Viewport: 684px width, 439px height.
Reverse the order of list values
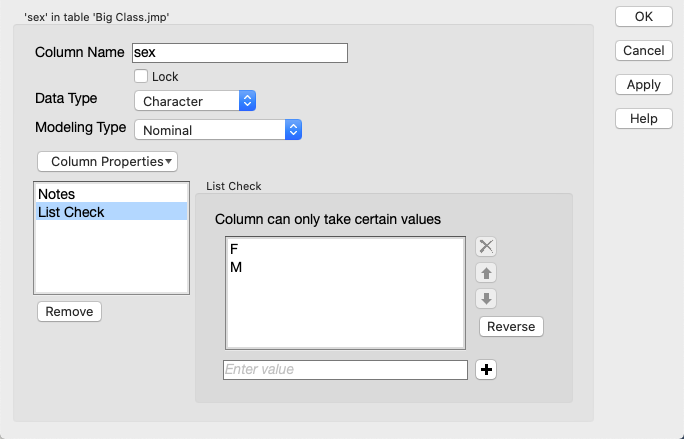tap(511, 326)
